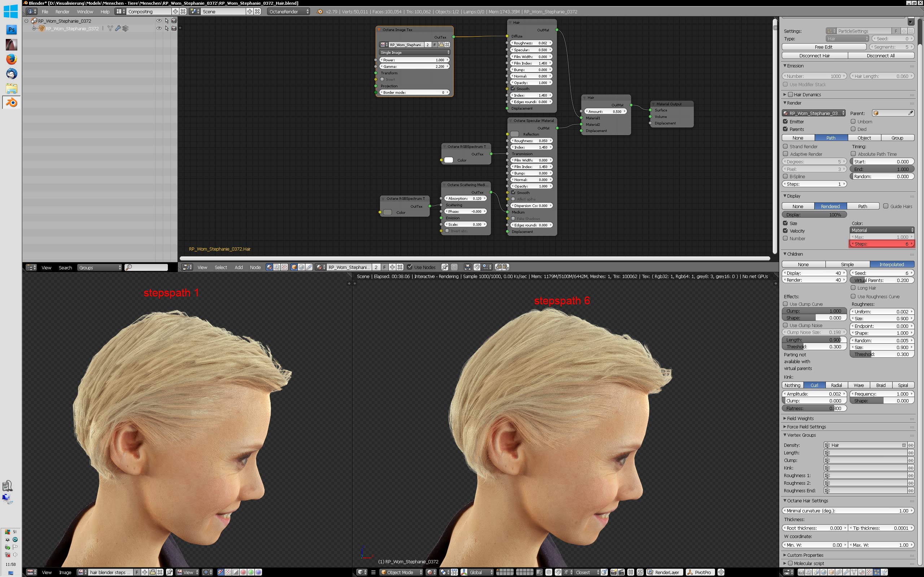Click the Disconnect Hair button
The width and height of the screenshot is (924, 577).
[x=814, y=56]
